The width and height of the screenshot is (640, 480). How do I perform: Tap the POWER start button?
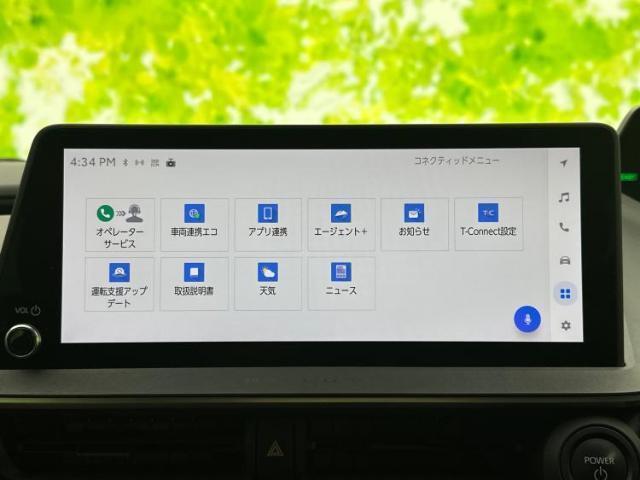pyautogui.click(x=599, y=461)
